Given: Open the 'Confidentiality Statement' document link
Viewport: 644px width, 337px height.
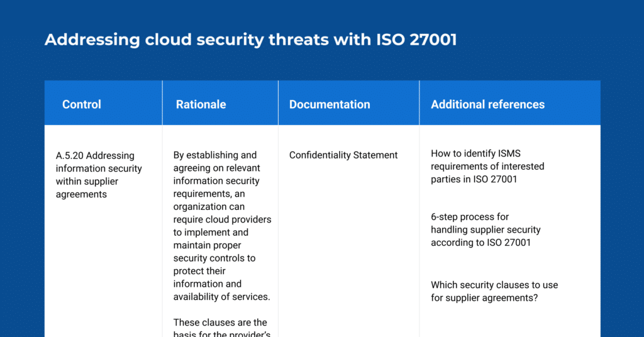Looking at the screenshot, I should pyautogui.click(x=343, y=155).
